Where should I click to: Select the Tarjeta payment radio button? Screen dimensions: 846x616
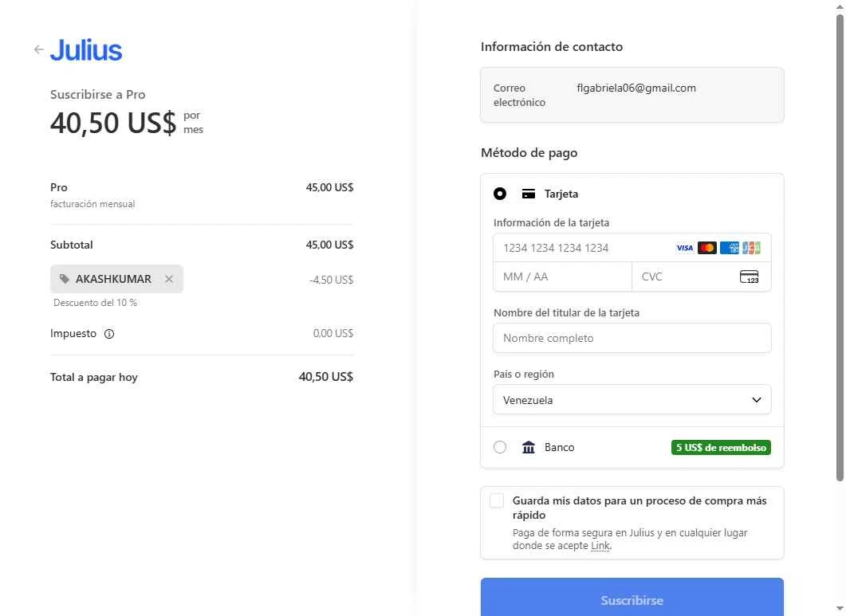click(x=500, y=194)
